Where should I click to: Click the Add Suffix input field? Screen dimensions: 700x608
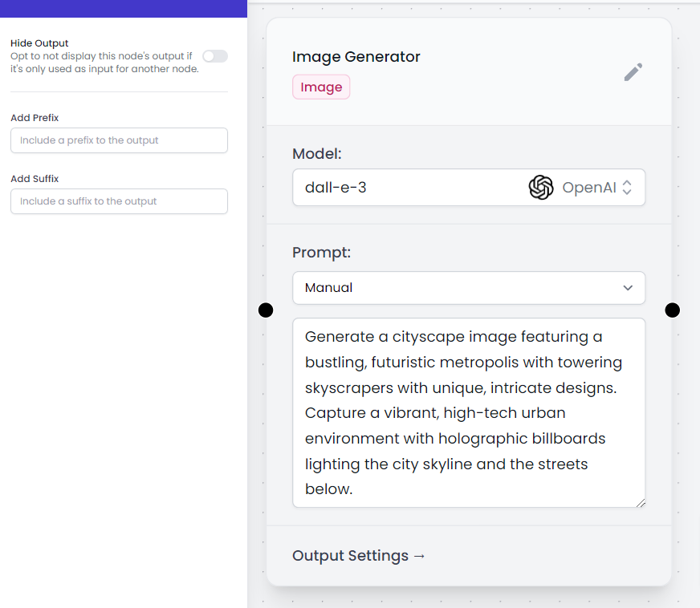[x=119, y=201]
